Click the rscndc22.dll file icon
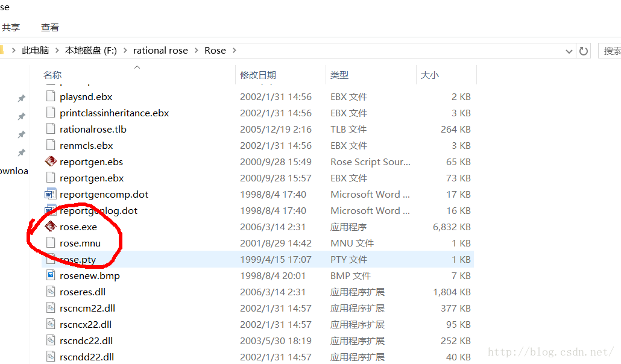Image resolution: width=621 pixels, height=364 pixels. [50, 340]
